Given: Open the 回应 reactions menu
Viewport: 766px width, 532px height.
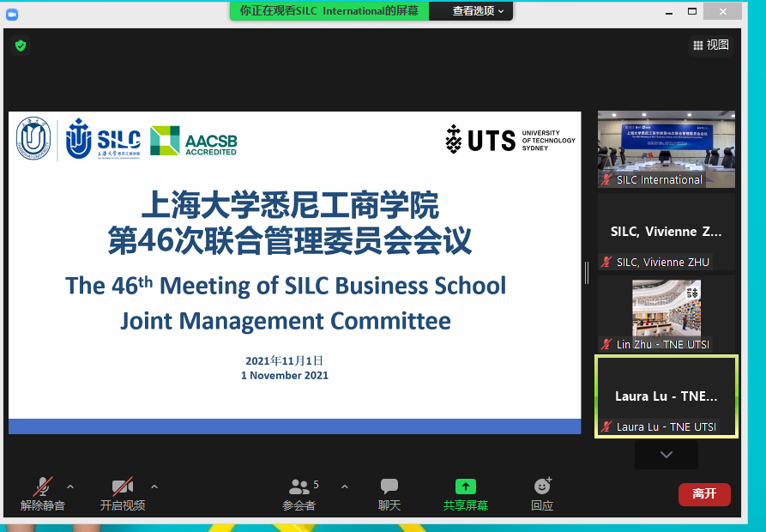Looking at the screenshot, I should tap(542, 495).
